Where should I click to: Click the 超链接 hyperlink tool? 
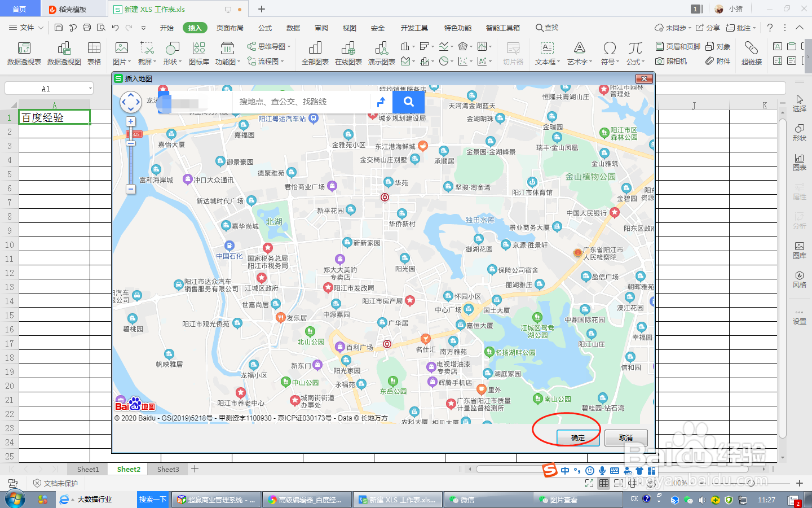point(751,54)
